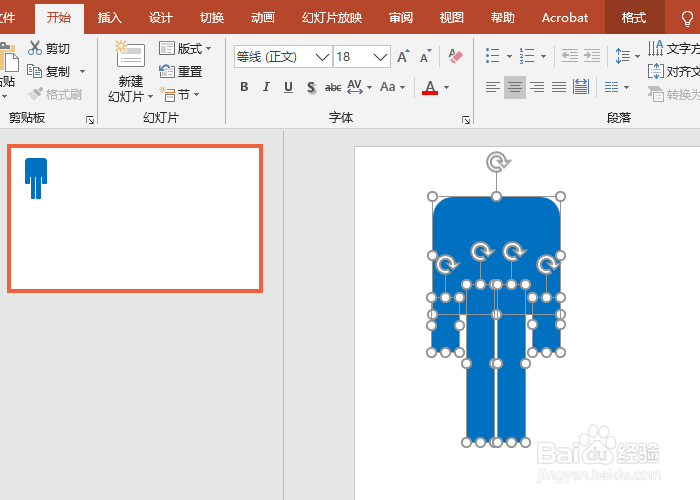Viewport: 700px width, 500px height.
Task: Select right text alignment
Action: coord(537,87)
